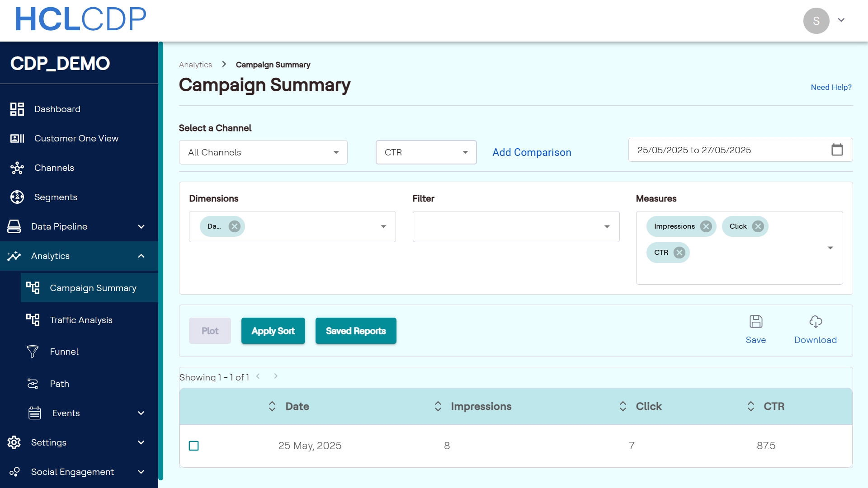Go to Customer One View

tap(76, 138)
